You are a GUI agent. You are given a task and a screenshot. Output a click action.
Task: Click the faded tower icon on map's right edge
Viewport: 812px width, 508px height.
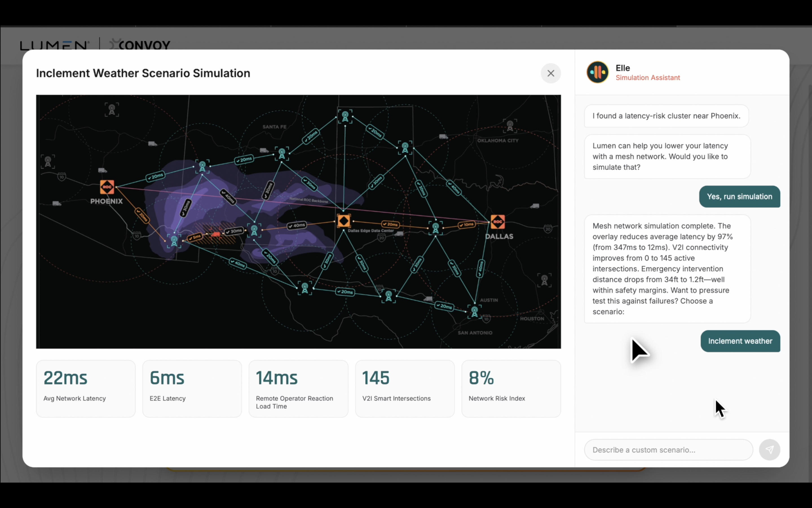(544, 280)
